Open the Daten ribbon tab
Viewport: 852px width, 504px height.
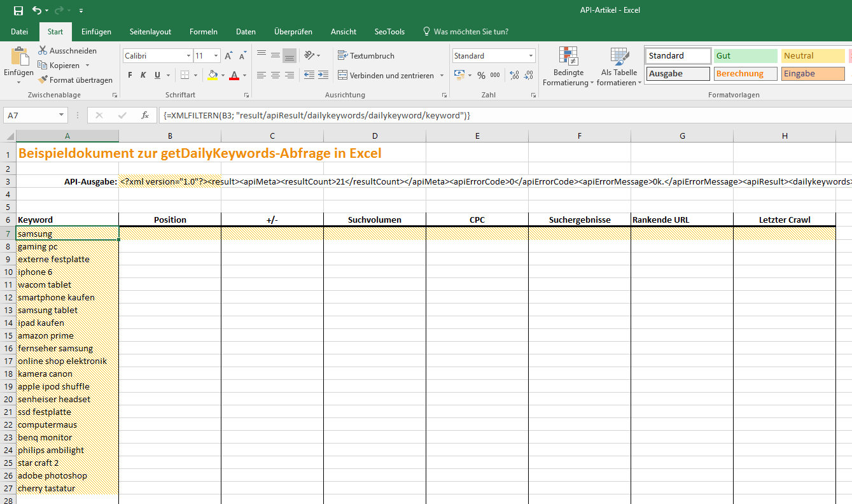click(246, 32)
